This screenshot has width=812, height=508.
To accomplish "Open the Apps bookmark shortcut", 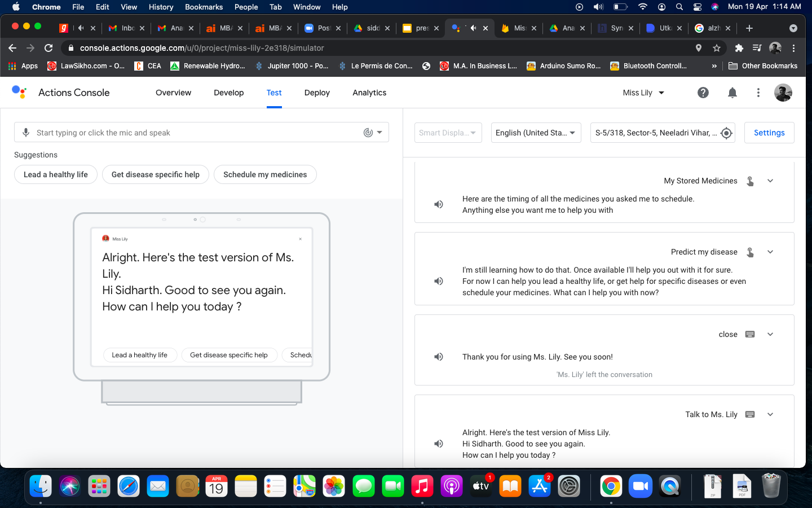I will [x=23, y=66].
